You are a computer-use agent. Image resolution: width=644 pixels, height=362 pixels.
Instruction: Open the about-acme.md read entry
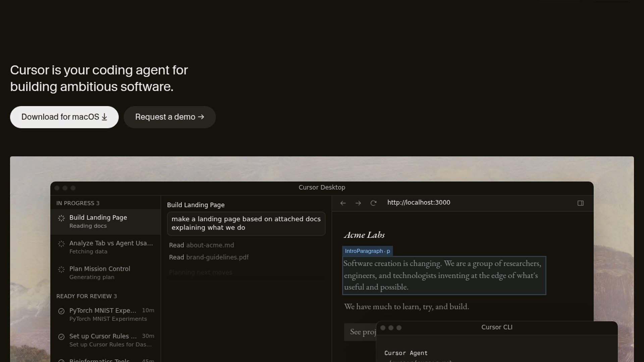(202, 245)
